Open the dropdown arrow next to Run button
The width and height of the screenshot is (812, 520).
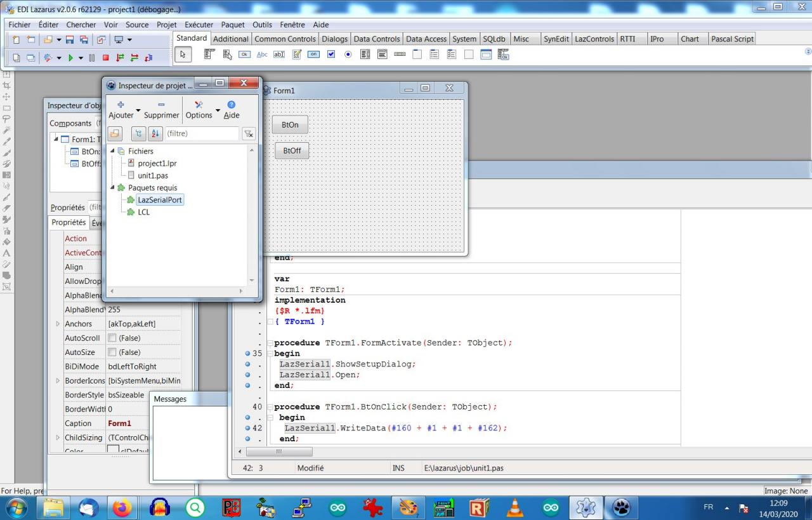click(x=81, y=58)
